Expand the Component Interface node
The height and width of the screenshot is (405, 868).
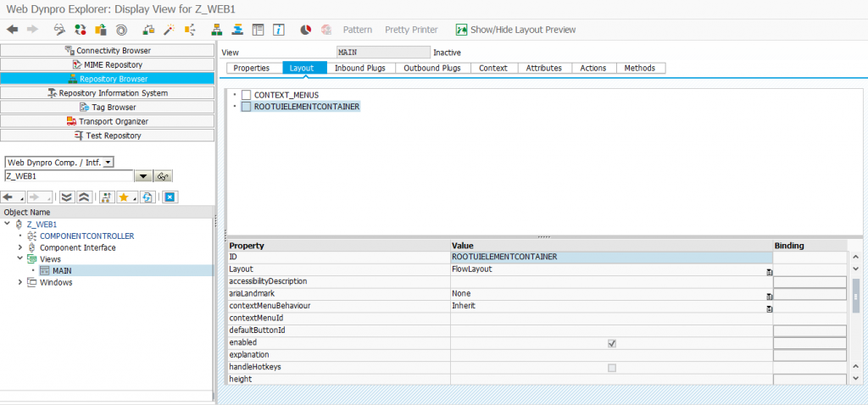pos(20,247)
